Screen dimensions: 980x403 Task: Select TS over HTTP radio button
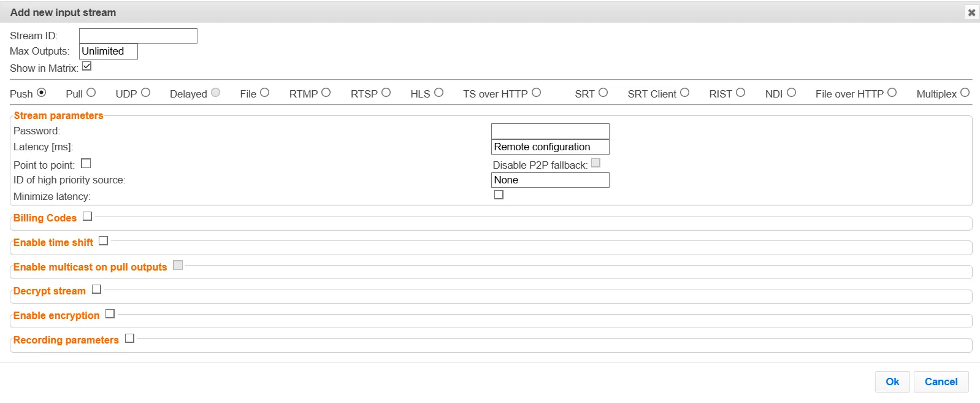(537, 93)
